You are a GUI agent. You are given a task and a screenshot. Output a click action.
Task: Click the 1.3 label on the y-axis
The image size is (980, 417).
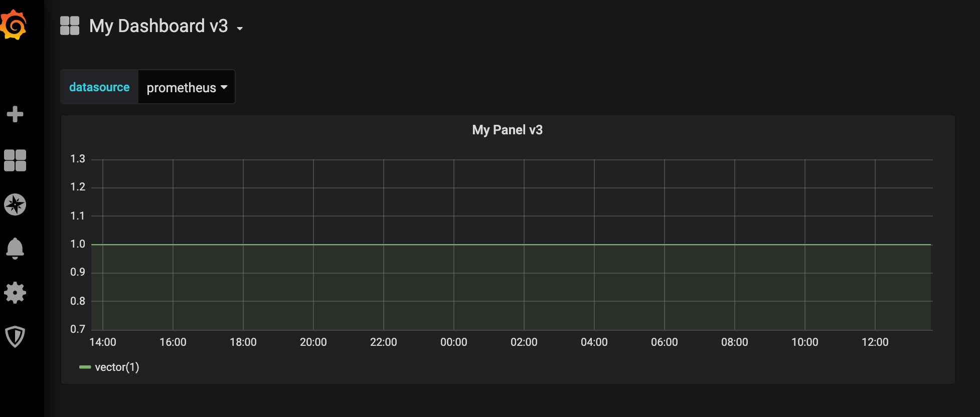[x=78, y=159]
